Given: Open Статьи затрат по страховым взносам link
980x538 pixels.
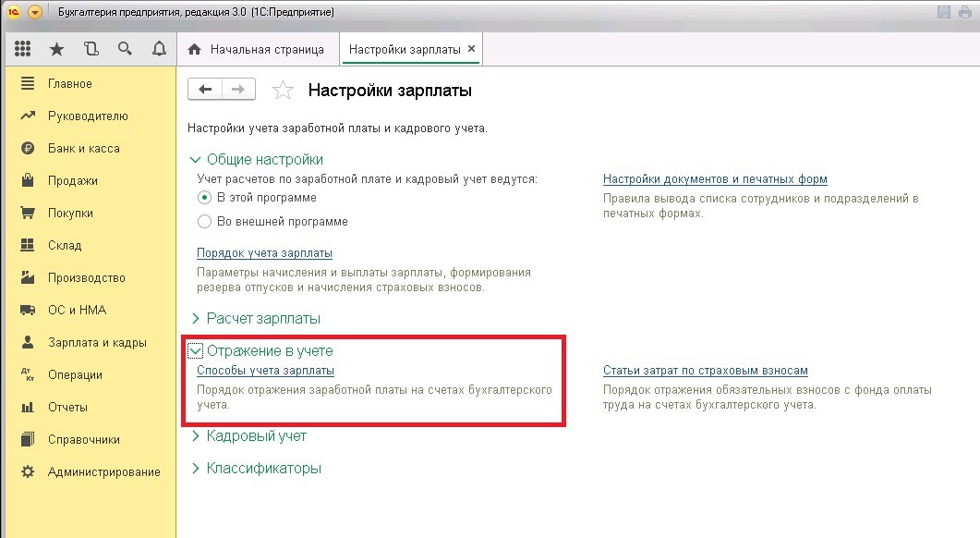Looking at the screenshot, I should 706,371.
